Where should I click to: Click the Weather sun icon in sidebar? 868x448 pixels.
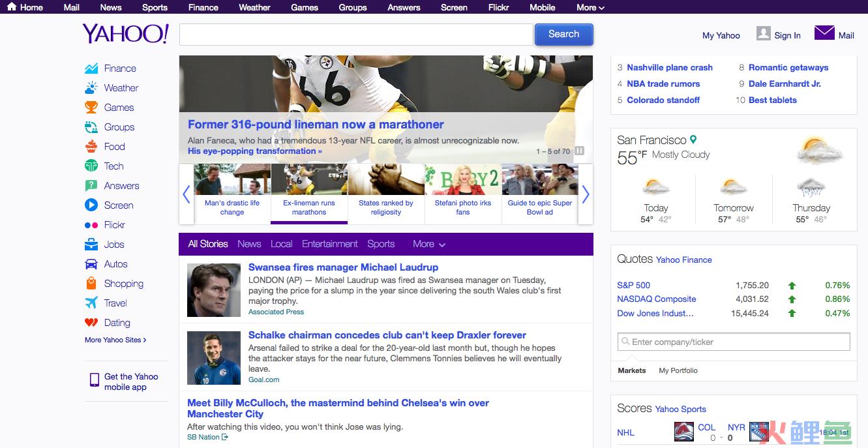tap(91, 88)
